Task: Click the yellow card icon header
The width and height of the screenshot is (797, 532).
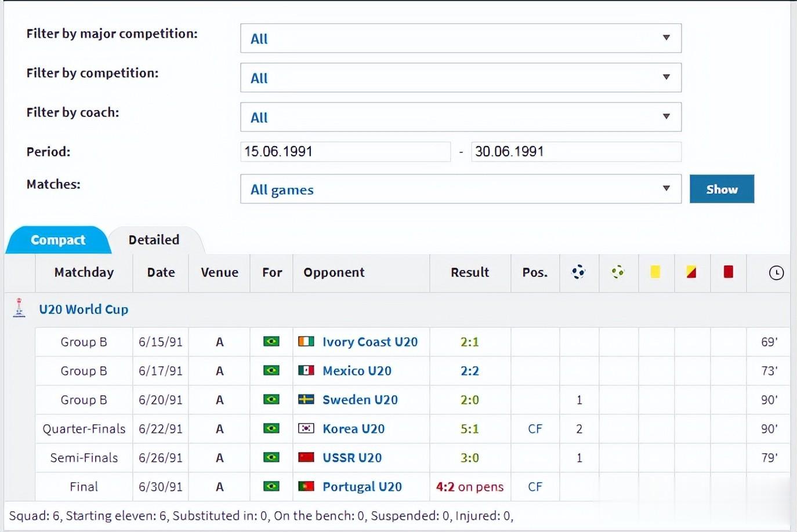Action: pos(655,272)
